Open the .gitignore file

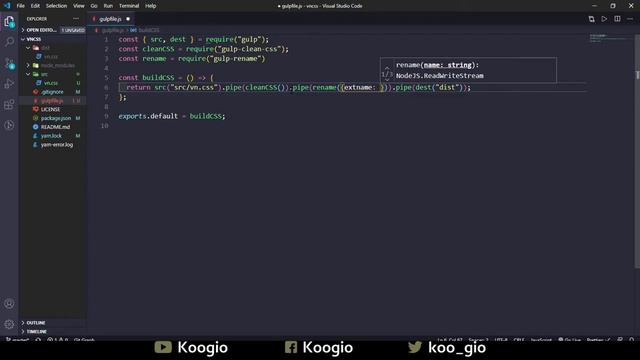click(x=52, y=92)
